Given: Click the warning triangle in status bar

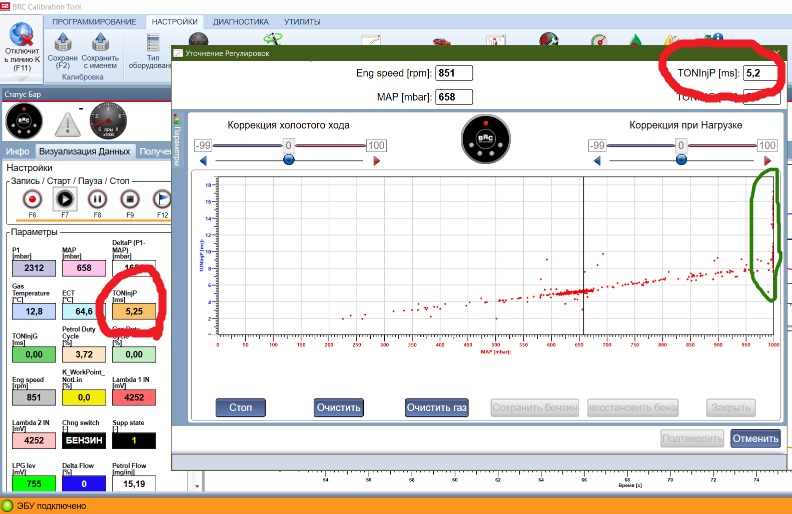Looking at the screenshot, I should point(67,123).
